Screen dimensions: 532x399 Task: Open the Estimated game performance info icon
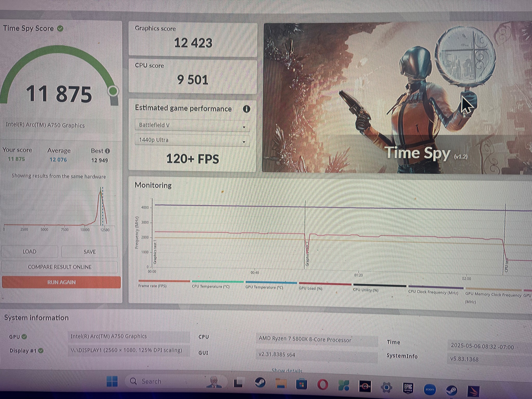pyautogui.click(x=246, y=109)
